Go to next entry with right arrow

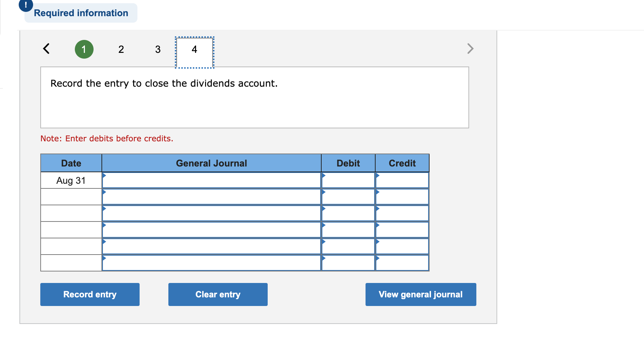pos(470,49)
